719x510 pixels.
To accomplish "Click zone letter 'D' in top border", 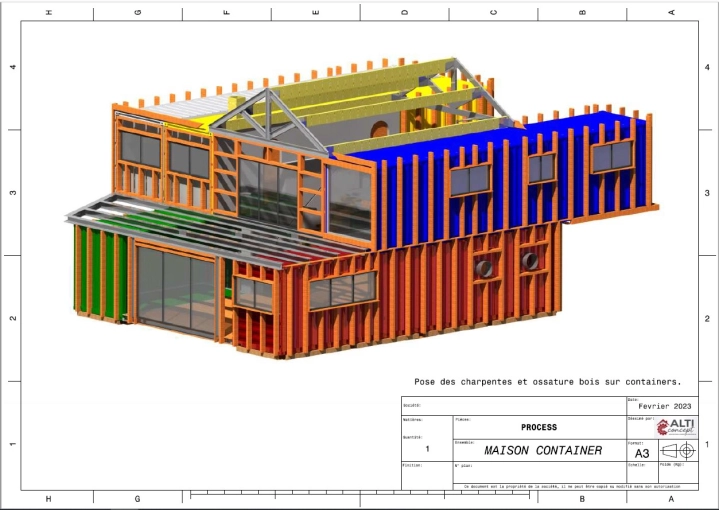I will point(404,12).
